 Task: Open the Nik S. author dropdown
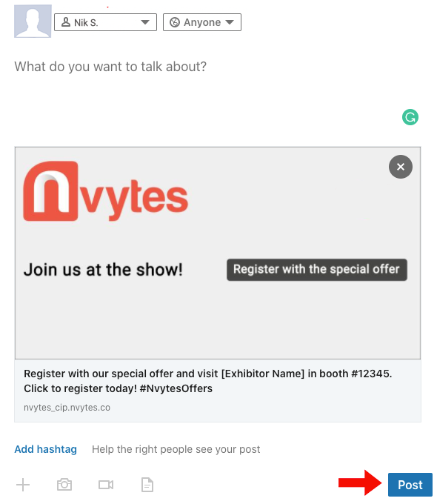[105, 22]
